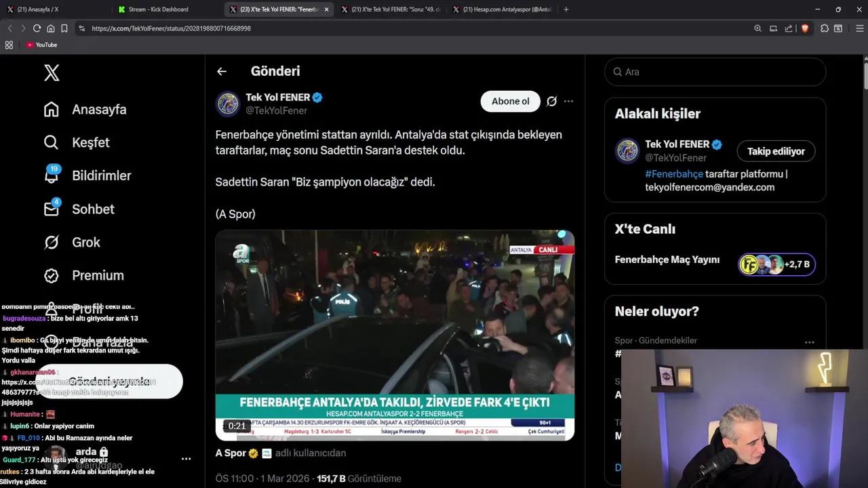Bookmark this page
Screen dimensions: 868x488
tap(64, 28)
